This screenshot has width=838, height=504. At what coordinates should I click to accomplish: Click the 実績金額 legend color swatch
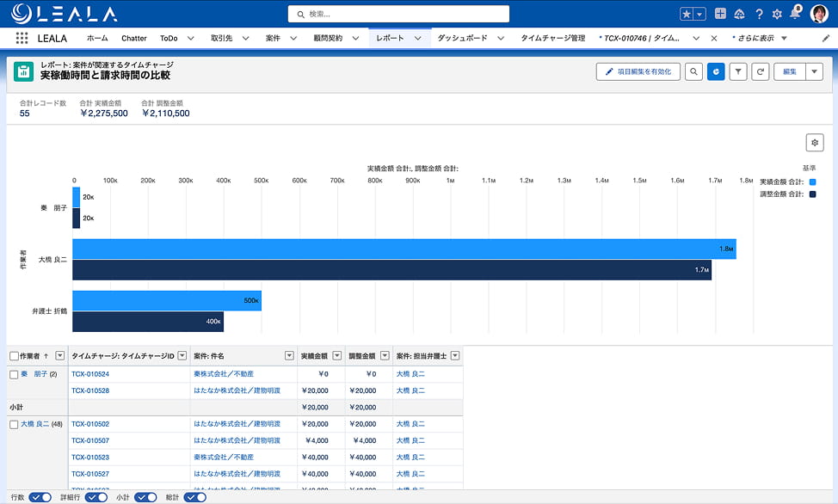[x=812, y=182]
